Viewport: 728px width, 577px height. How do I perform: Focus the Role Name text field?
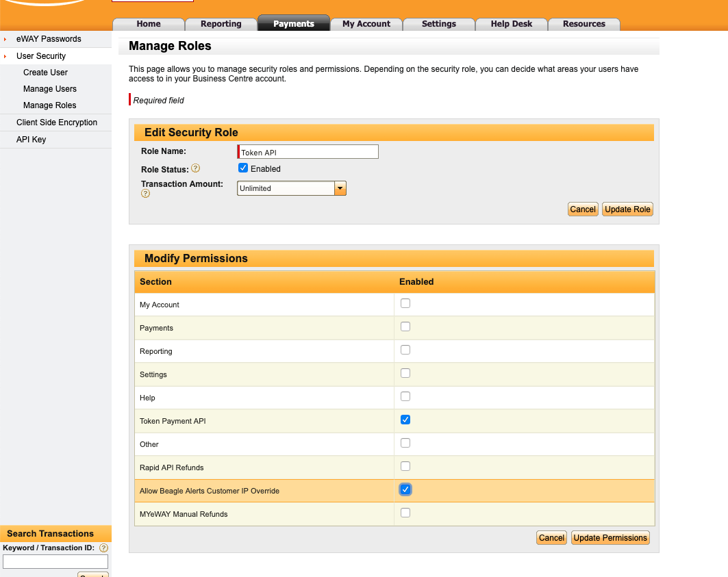(307, 152)
